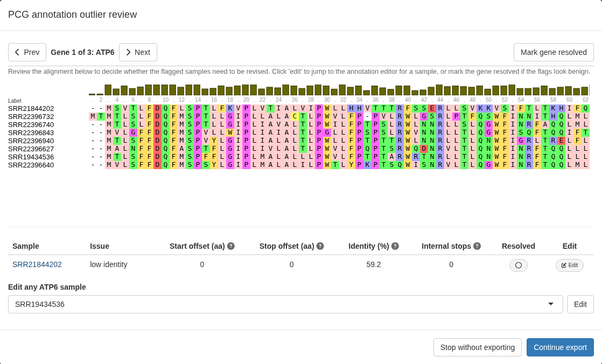Viewport: 602px width, 364px height.
Task: Click the 'PCG annotation outlier review' title
Action: pos(73,15)
